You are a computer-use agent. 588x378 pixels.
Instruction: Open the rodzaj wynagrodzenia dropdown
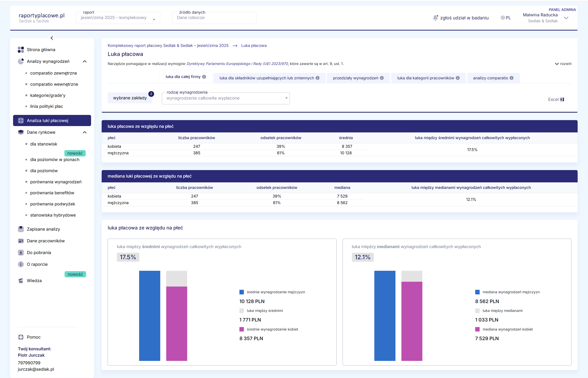[x=226, y=98]
